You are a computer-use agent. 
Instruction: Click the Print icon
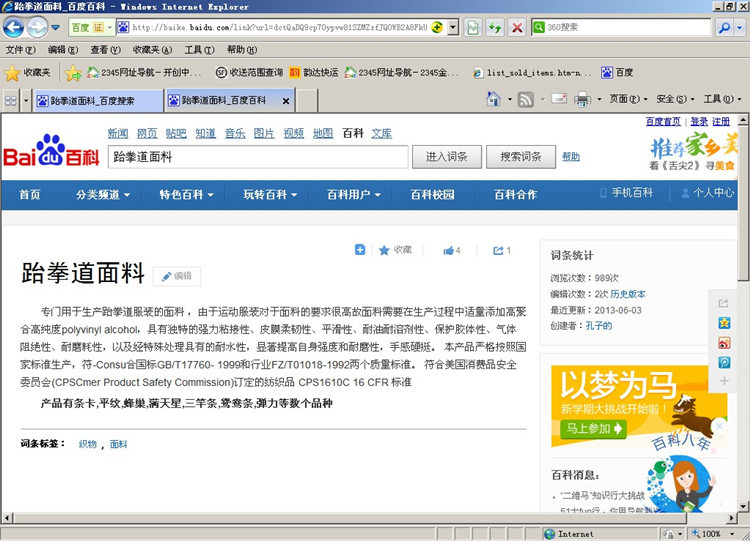(x=582, y=99)
